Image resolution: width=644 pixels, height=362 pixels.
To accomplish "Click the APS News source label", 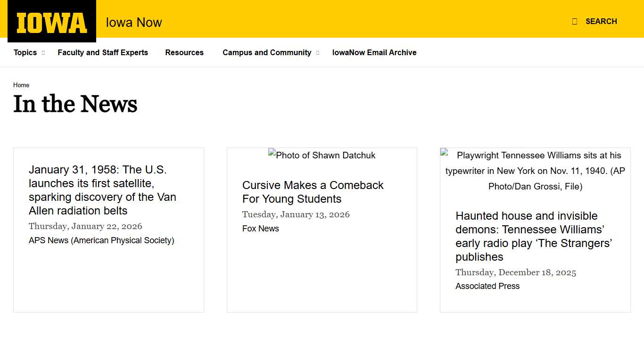I will (101, 240).
